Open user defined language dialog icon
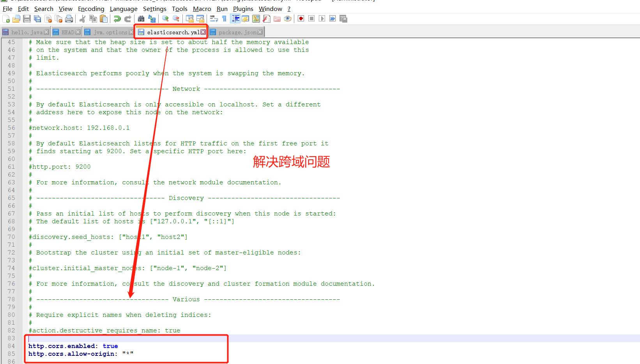Screen dimensions: 640x364 [245, 19]
